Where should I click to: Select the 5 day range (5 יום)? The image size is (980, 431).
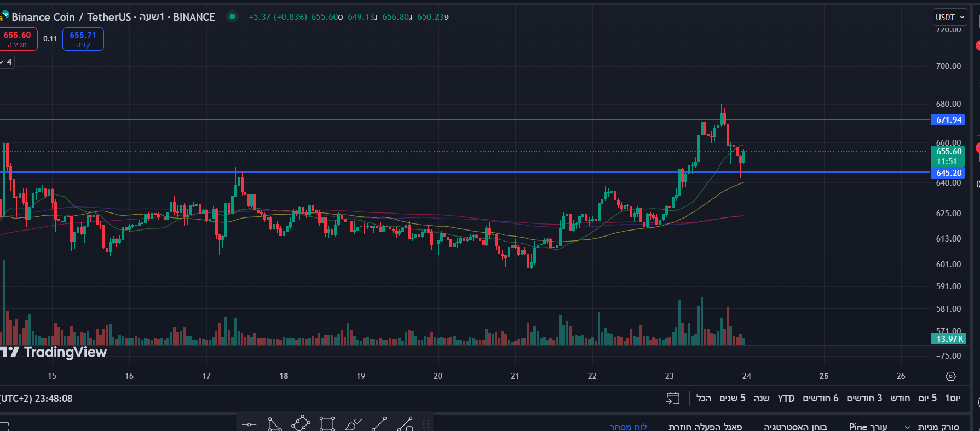[x=927, y=398]
